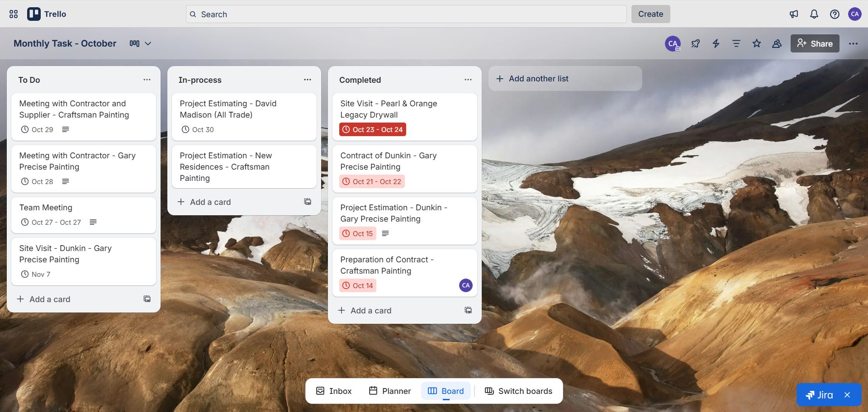Image resolution: width=868 pixels, height=412 pixels.
Task: Open the Jira banner
Action: (819, 395)
